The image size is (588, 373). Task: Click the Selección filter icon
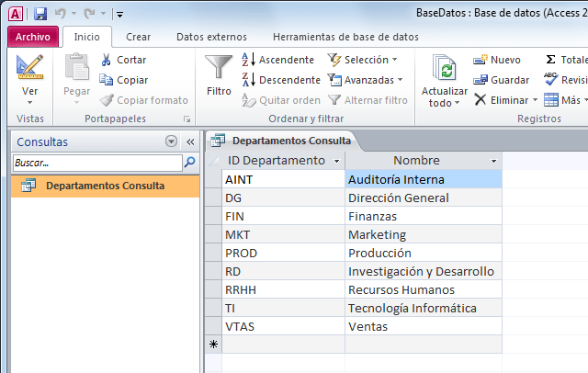334,60
